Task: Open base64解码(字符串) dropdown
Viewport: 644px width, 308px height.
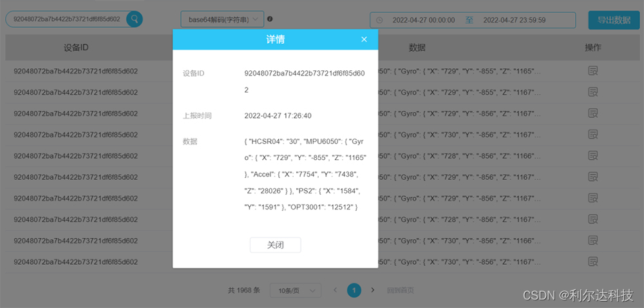Action: pos(223,19)
